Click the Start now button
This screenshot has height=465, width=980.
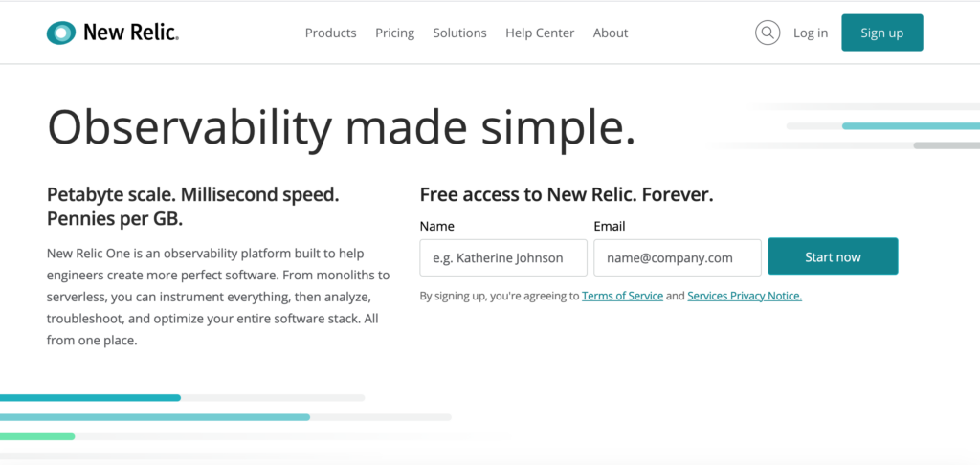[834, 256]
